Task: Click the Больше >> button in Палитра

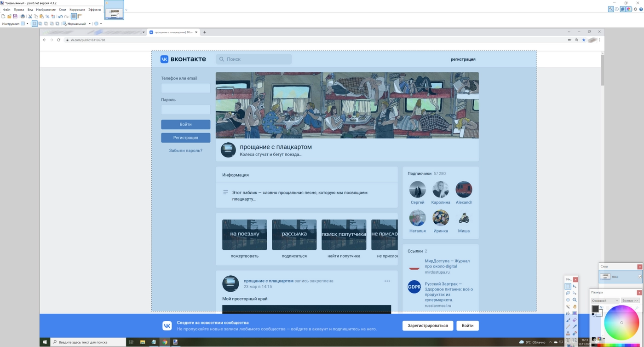Action: click(631, 301)
